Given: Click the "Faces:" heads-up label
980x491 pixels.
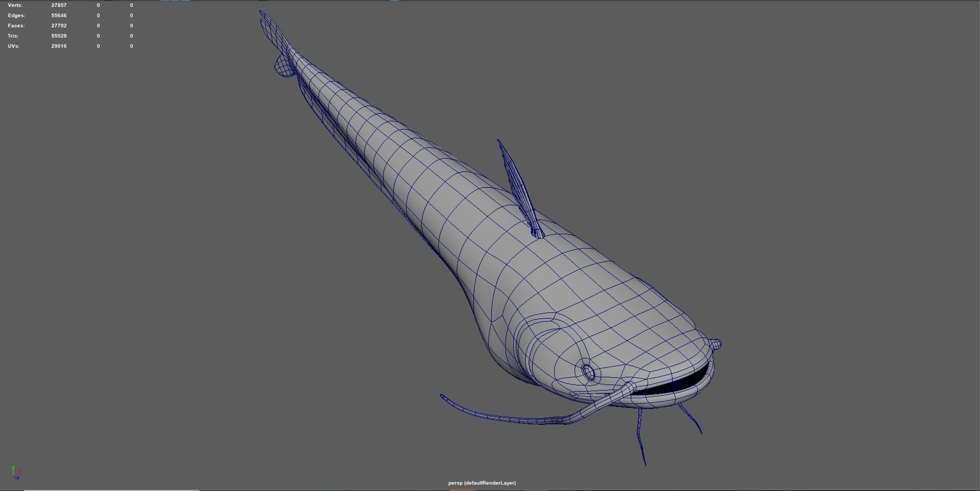Looking at the screenshot, I should click(x=16, y=26).
